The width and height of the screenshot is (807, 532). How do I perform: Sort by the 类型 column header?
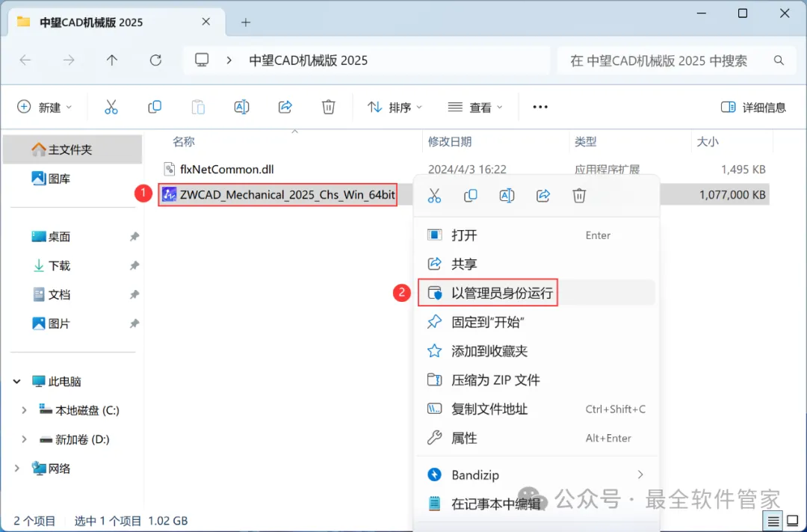tap(585, 141)
